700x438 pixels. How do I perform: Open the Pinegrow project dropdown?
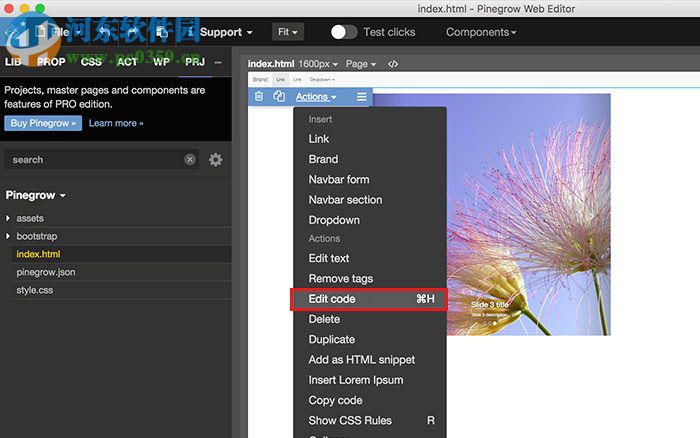click(35, 195)
